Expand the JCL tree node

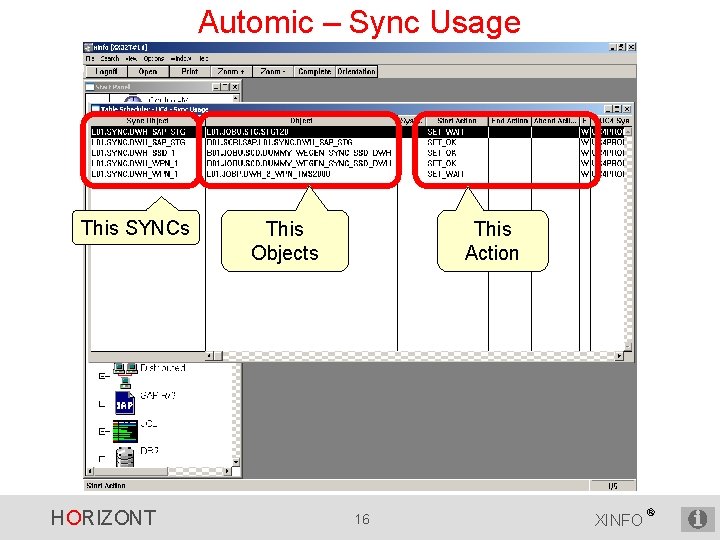(101, 432)
